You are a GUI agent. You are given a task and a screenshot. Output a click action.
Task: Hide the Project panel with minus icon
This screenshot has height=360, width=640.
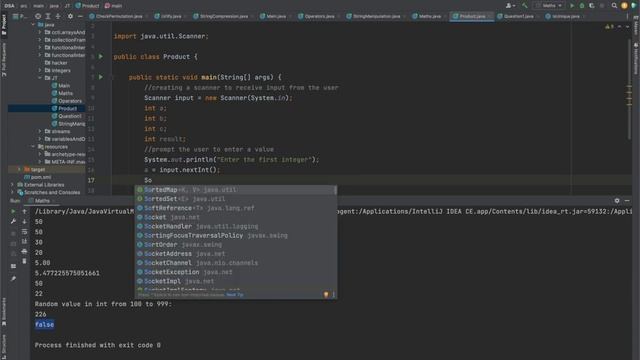[x=80, y=16]
